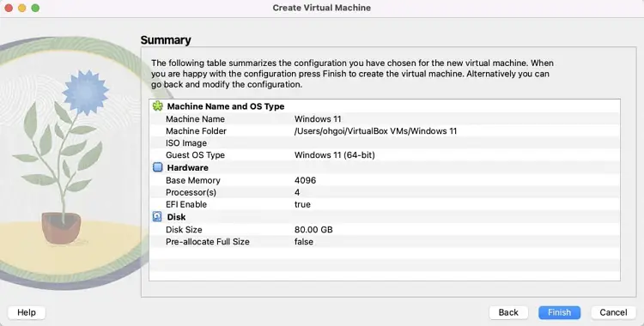
Task: Click the value 'Windows 11 (64-bit)'
Action: point(334,155)
